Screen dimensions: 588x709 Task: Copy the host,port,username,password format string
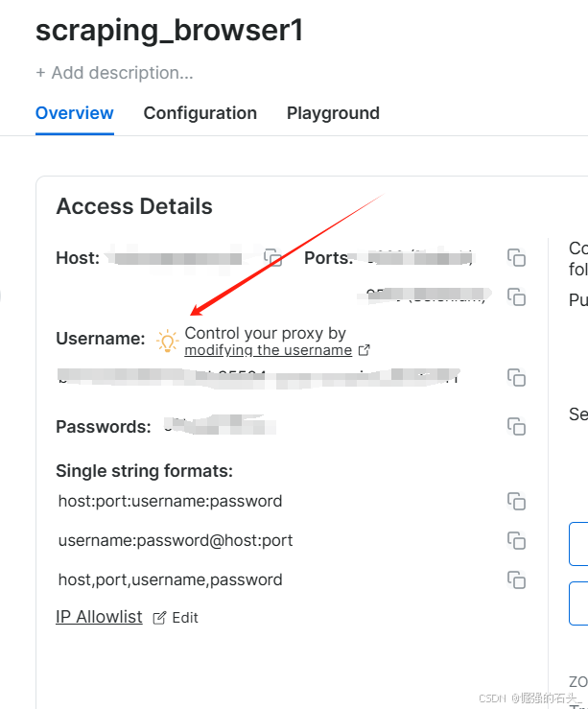[516, 579]
